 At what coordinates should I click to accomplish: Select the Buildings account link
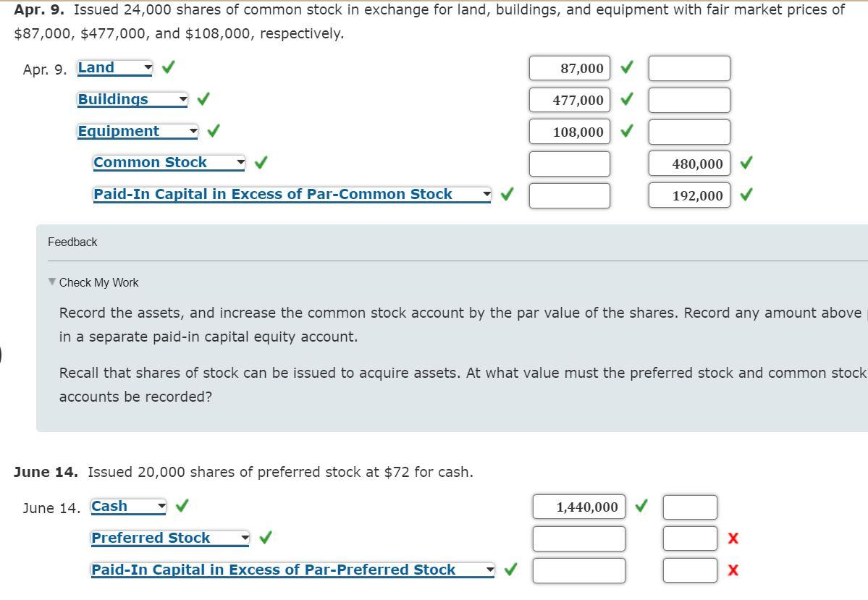[x=114, y=98]
